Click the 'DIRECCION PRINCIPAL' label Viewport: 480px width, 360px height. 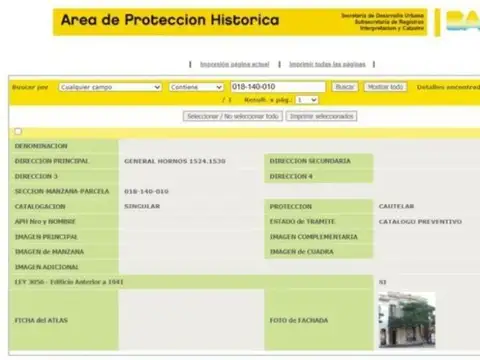point(52,161)
